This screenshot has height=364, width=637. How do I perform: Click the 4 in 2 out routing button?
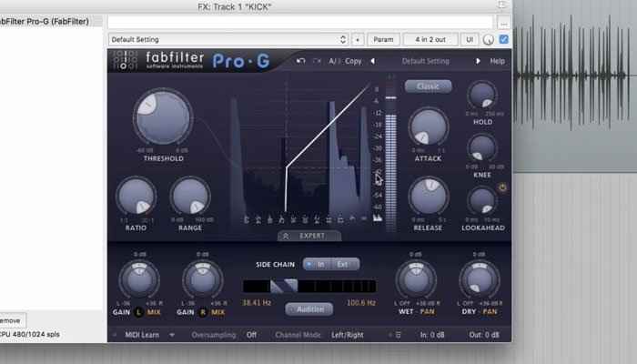pyautogui.click(x=430, y=39)
